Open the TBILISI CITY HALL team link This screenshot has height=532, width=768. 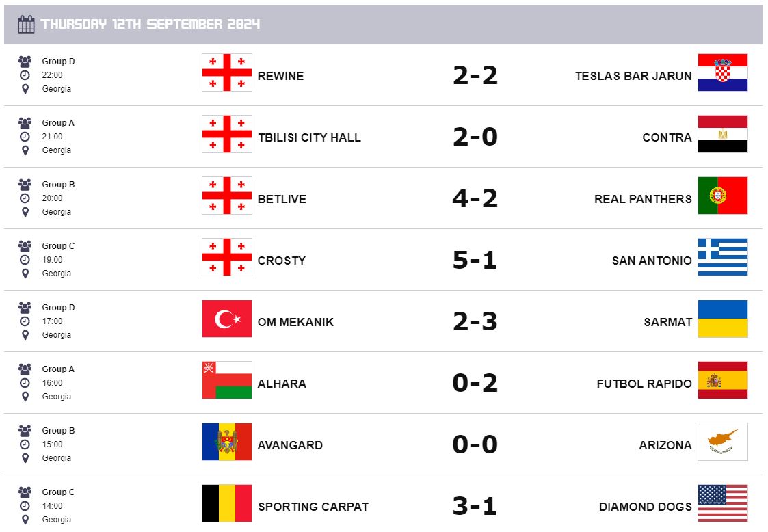(x=309, y=137)
